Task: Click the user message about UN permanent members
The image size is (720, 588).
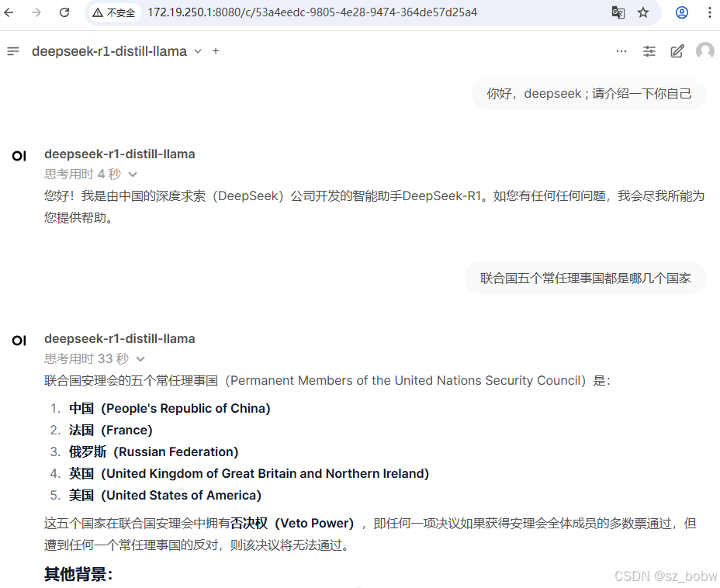Action: click(x=586, y=278)
